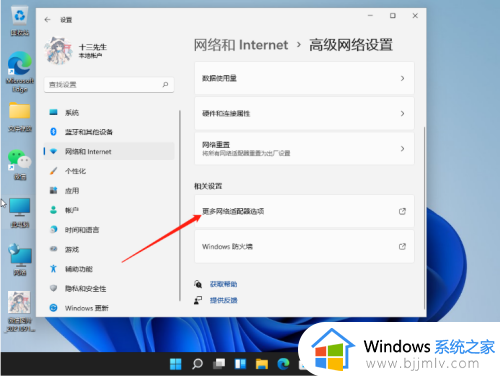This screenshot has width=500, height=377.
Task: Click the search magnifier in settings search box
Action: 165,84
